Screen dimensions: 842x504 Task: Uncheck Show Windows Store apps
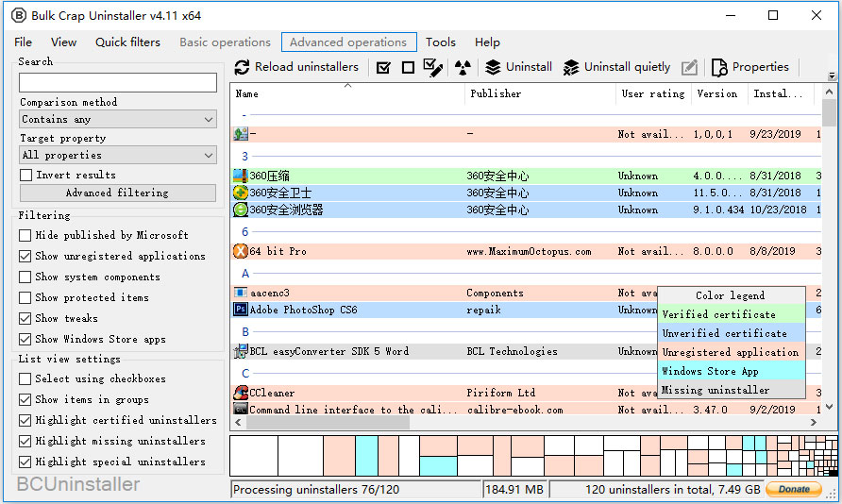(25, 339)
